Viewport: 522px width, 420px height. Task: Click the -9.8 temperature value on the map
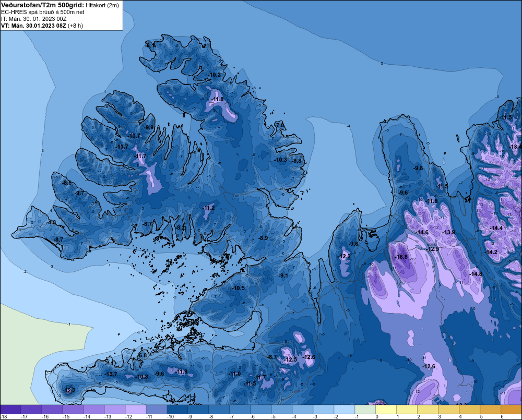pyautogui.click(x=418, y=168)
